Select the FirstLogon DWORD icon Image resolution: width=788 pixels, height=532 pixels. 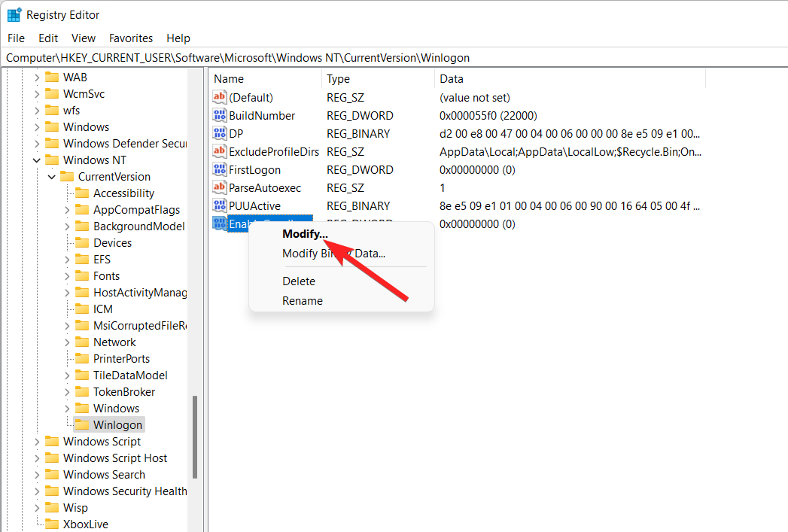point(220,170)
